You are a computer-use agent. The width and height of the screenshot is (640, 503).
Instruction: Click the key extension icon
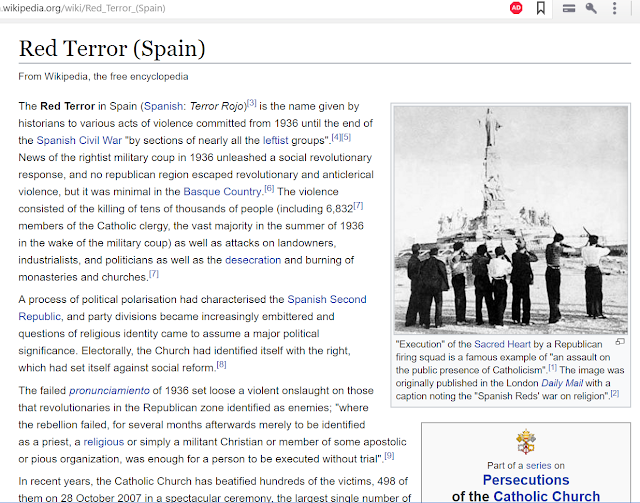coord(591,8)
